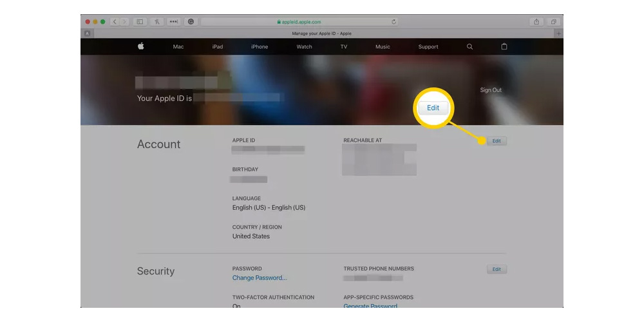Open the Music menu item

(383, 47)
